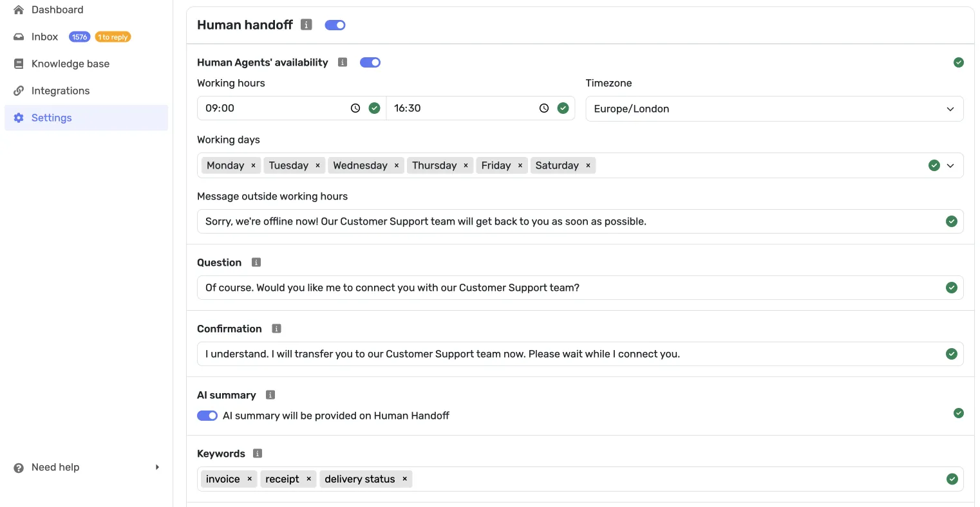Click the delivery status tag label
Viewport: 980px width, 507px height.
tap(360, 479)
